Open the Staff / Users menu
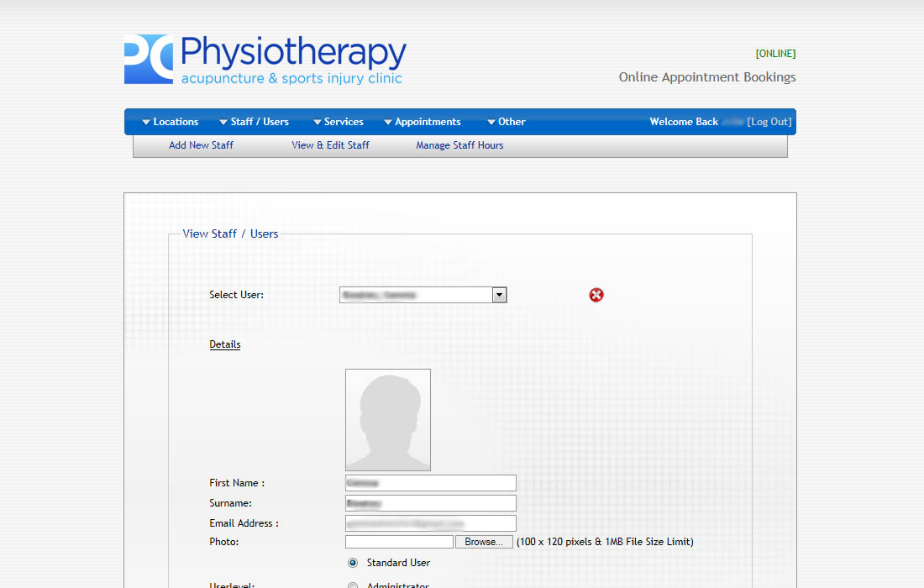Viewport: 924px width, 588px height. [254, 122]
